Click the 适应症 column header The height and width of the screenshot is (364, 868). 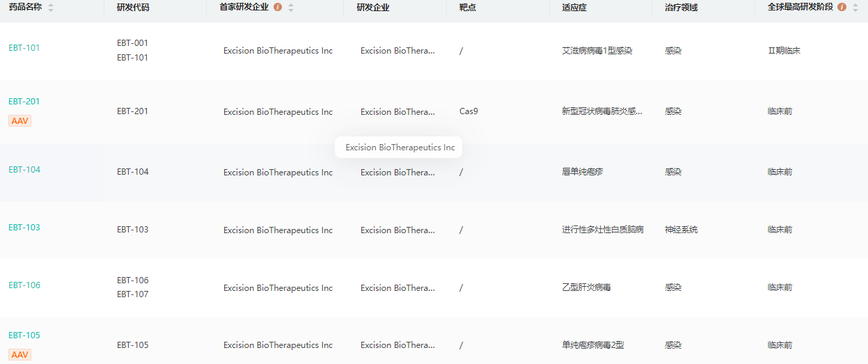[x=574, y=8]
